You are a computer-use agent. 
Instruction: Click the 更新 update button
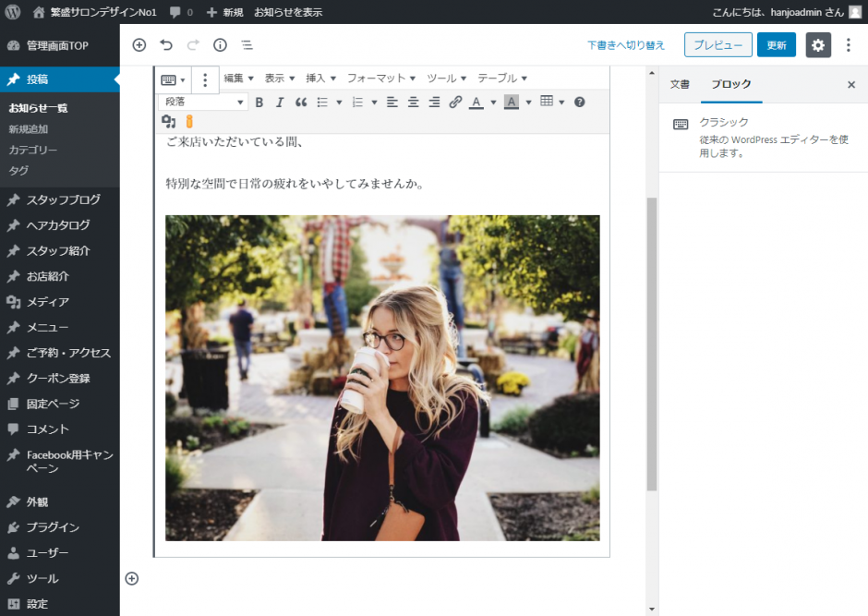pos(776,45)
